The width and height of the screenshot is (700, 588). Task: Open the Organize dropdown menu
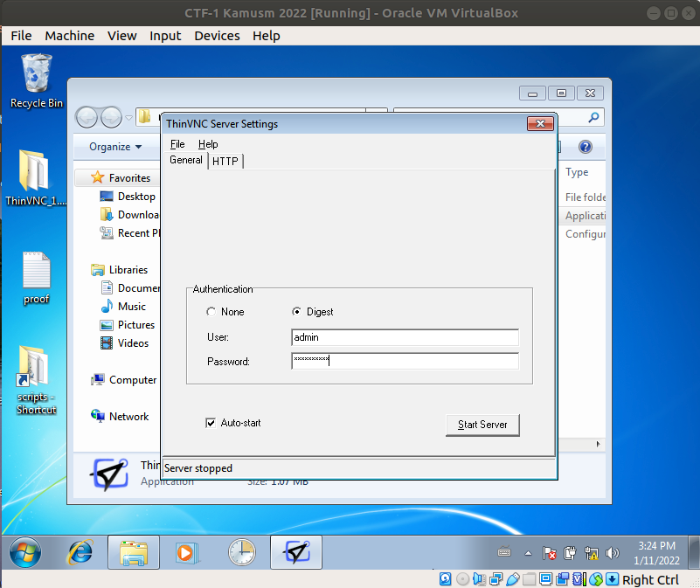tap(115, 147)
